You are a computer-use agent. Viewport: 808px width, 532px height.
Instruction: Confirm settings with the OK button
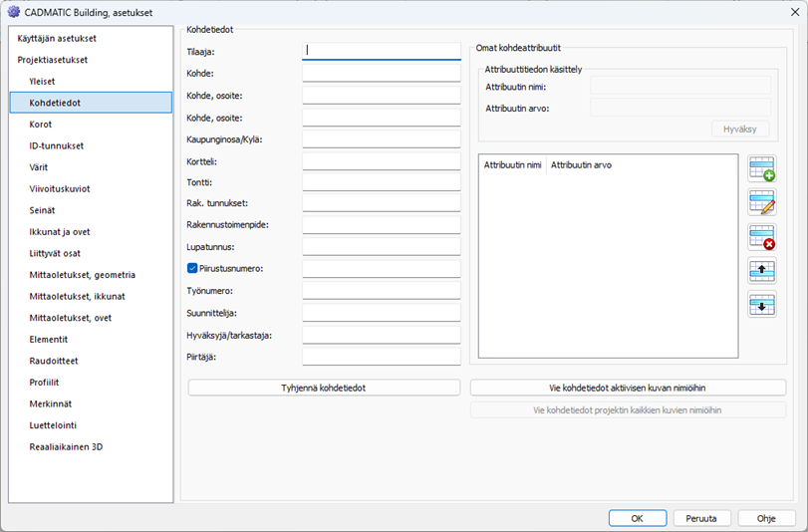click(637, 518)
